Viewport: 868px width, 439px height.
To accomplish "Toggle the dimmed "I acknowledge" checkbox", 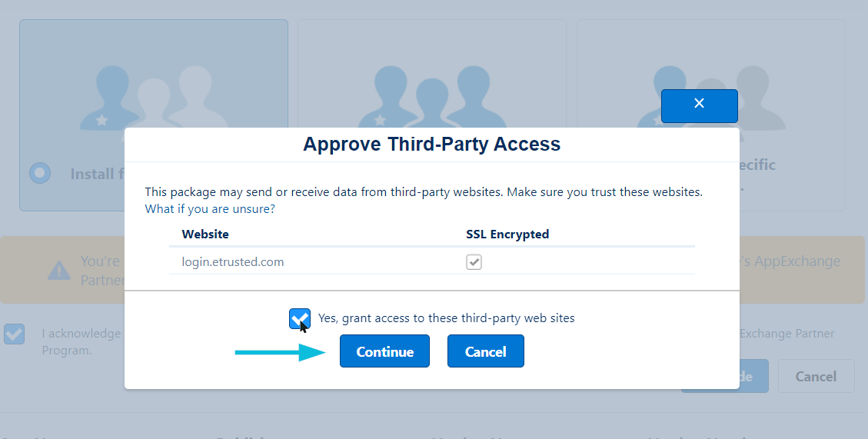I will (x=14, y=334).
